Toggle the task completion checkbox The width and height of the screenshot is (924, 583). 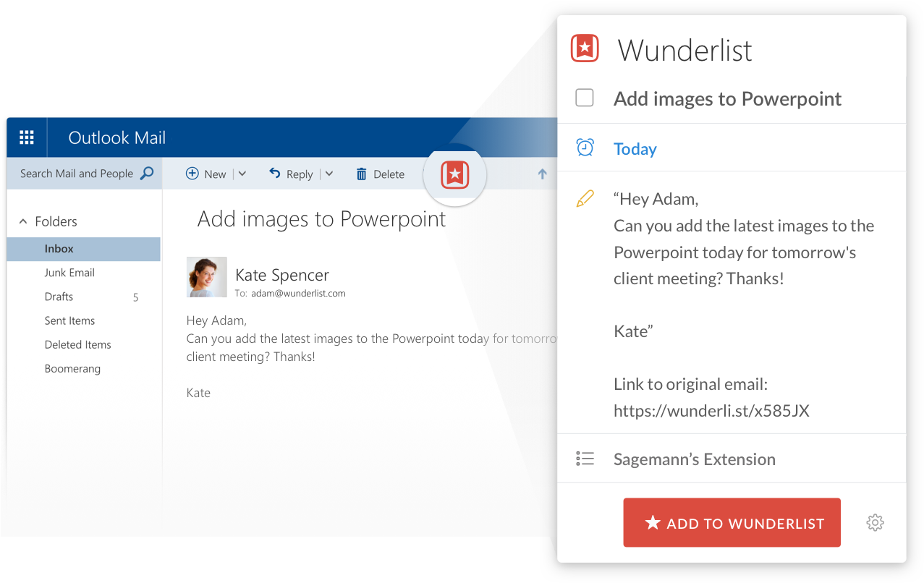click(585, 98)
